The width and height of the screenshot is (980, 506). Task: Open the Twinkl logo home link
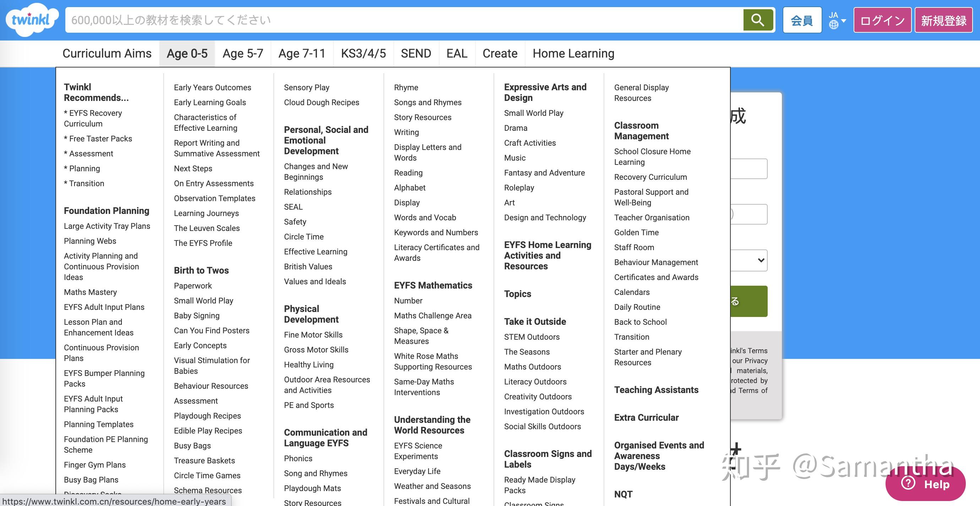(32, 20)
